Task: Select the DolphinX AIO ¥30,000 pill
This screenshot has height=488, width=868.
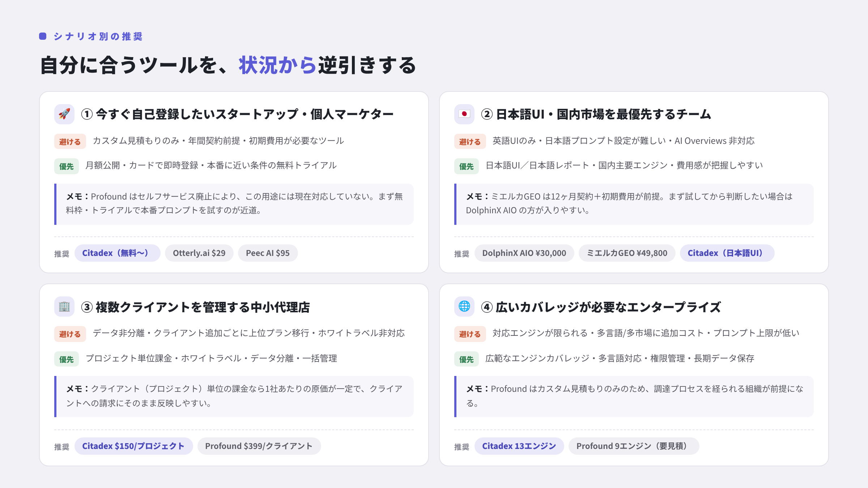Action: pos(524,253)
